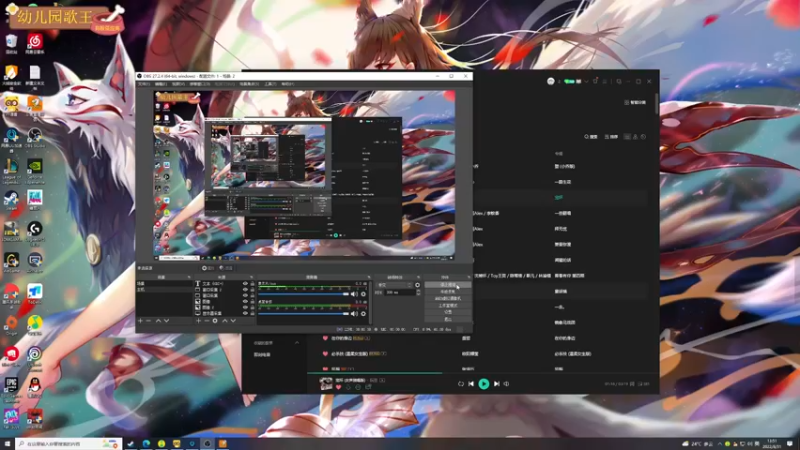Open music player account dropdown arrow
Image resolution: width=800 pixels, height=450 pixels.
pyautogui.click(x=587, y=81)
